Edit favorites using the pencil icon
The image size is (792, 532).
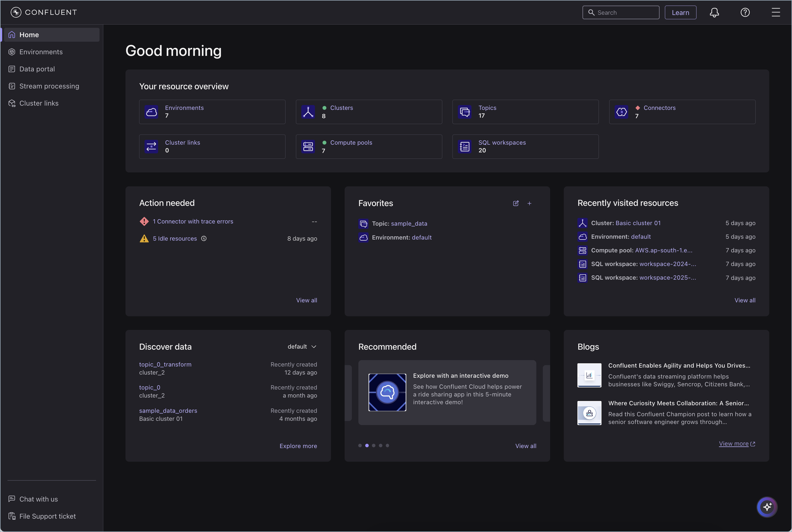coord(516,203)
